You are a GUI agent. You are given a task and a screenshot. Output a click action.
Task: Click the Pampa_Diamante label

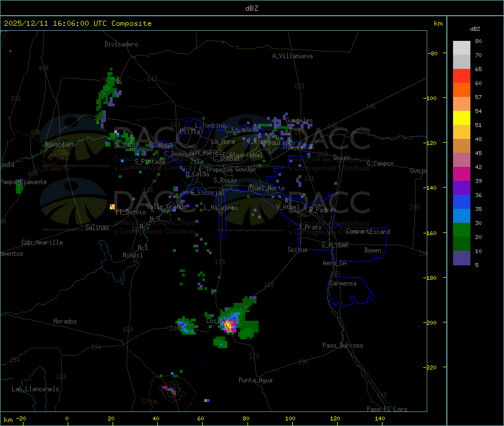click(24, 182)
